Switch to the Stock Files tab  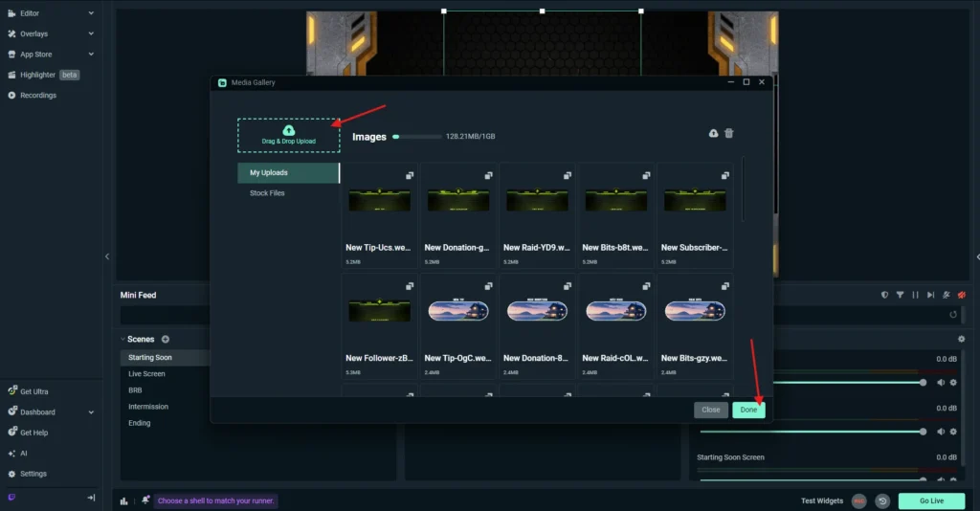click(x=268, y=193)
